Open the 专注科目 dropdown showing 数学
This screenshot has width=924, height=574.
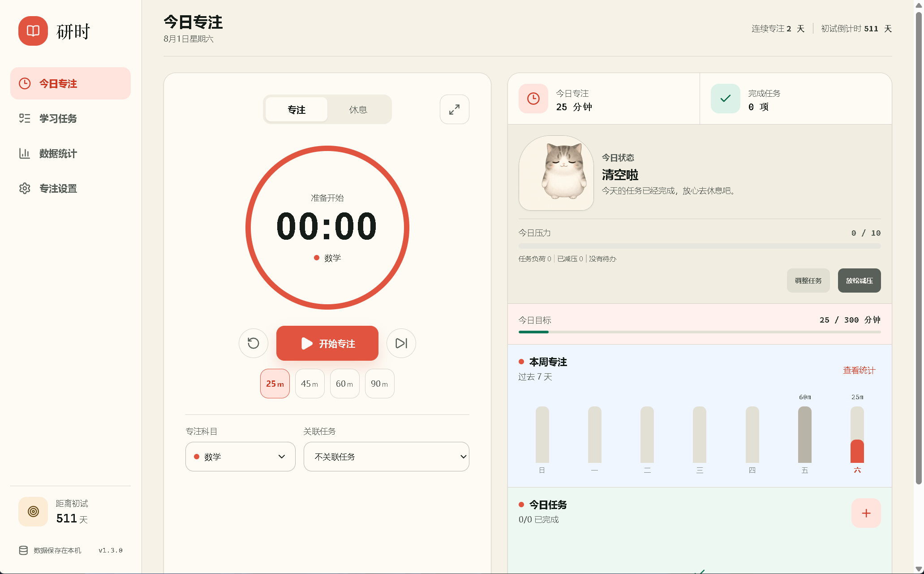click(241, 457)
